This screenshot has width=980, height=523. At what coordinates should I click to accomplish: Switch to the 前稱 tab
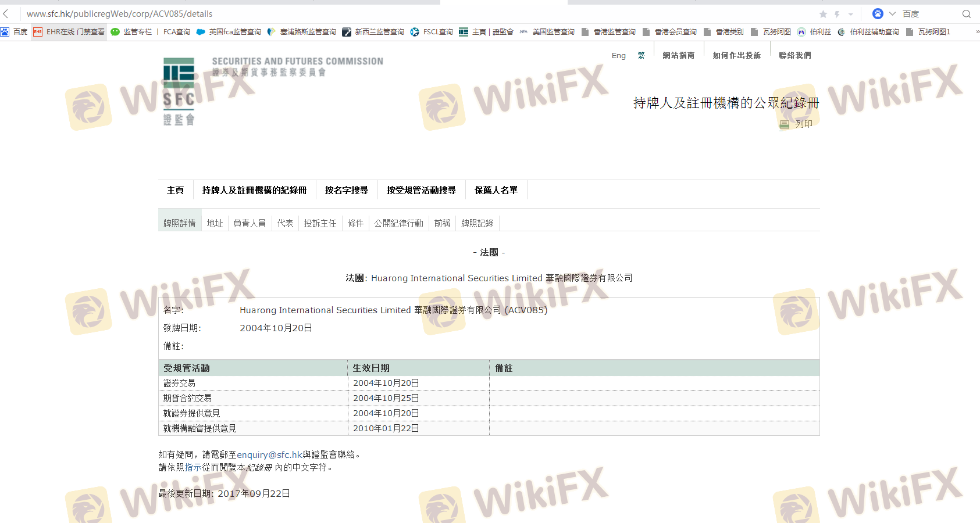point(443,223)
